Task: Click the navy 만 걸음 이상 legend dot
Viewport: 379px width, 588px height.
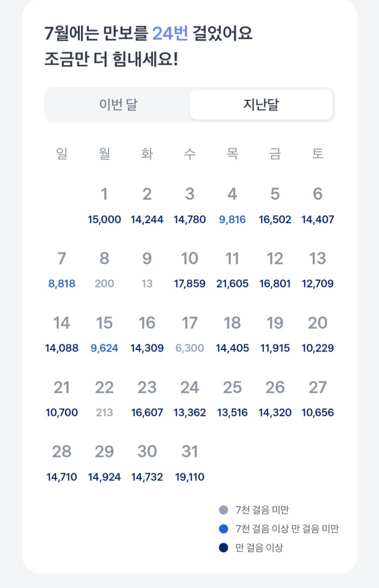Action: pyautogui.click(x=223, y=548)
